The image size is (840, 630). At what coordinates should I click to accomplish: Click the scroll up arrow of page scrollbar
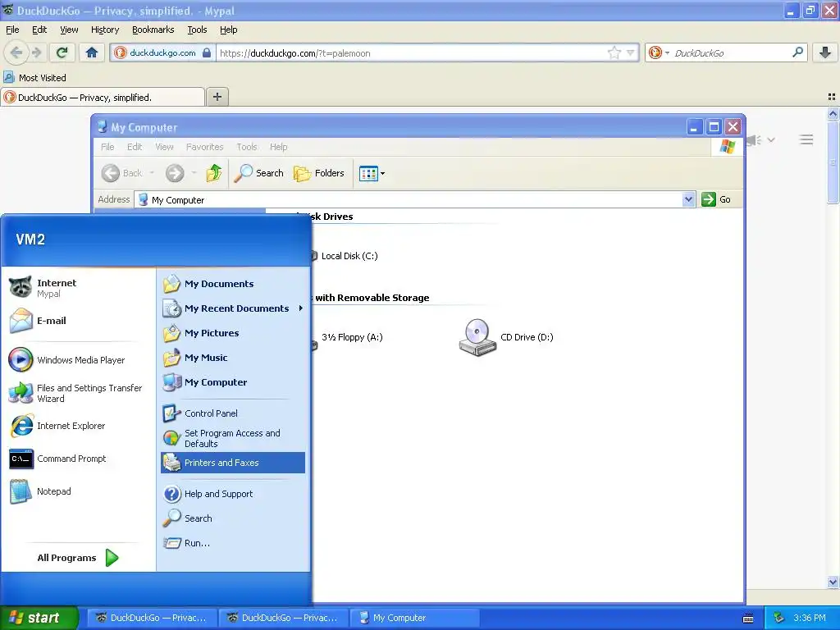pyautogui.click(x=833, y=113)
